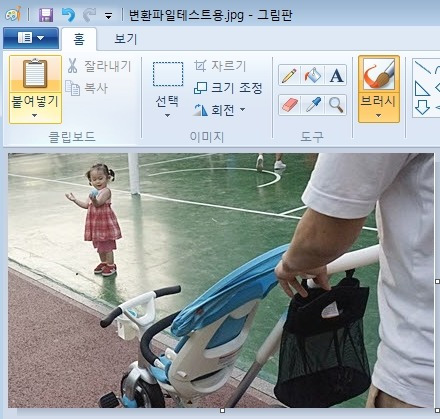The height and width of the screenshot is (419, 440).
Task: Click 잘라내기 cut button
Action: point(99,66)
